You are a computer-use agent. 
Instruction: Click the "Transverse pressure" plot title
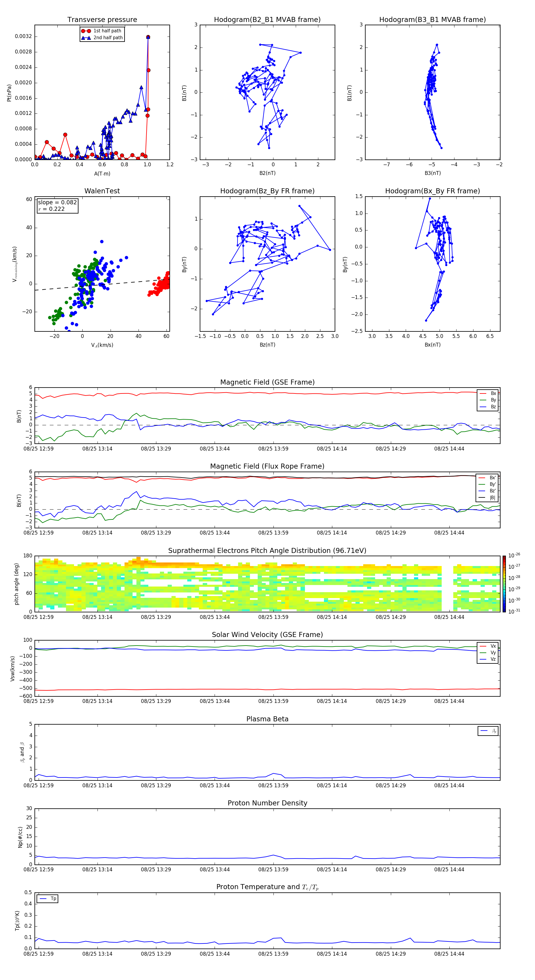pyautogui.click(x=102, y=20)
